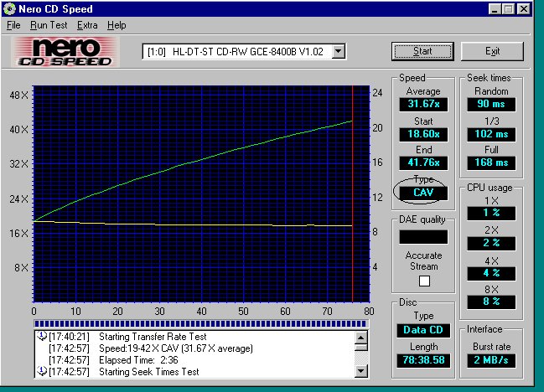Click the log scrollbar down arrow
This screenshot has width=544, height=392.
coord(360,371)
